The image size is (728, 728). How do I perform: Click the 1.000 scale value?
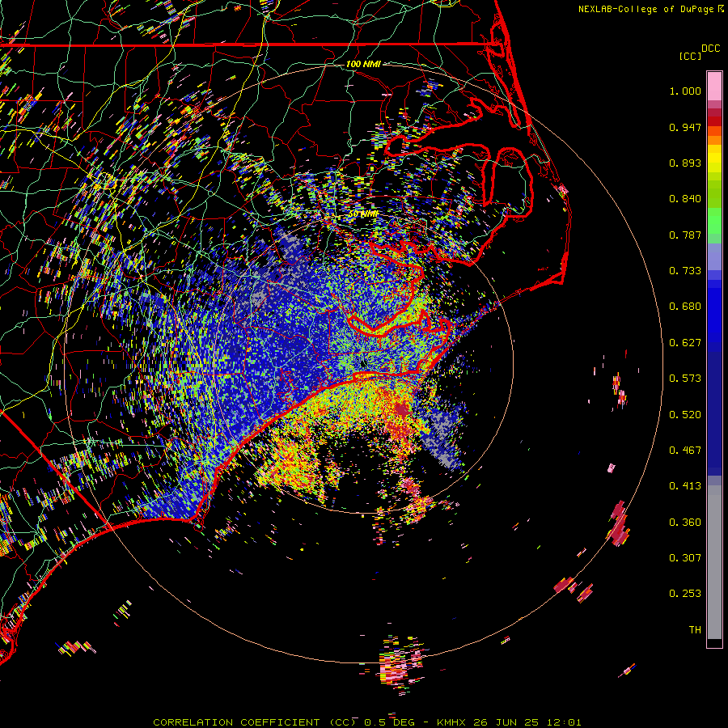[685, 91]
